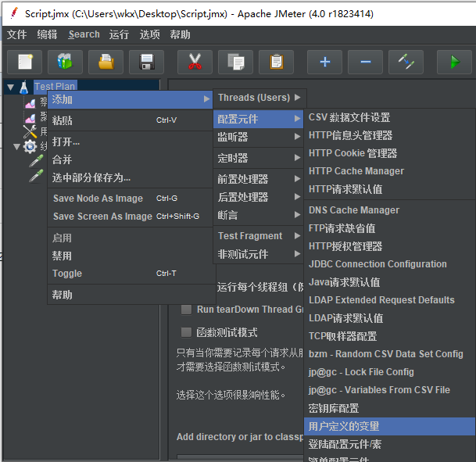Expand the 定时器 submenu

(259, 158)
